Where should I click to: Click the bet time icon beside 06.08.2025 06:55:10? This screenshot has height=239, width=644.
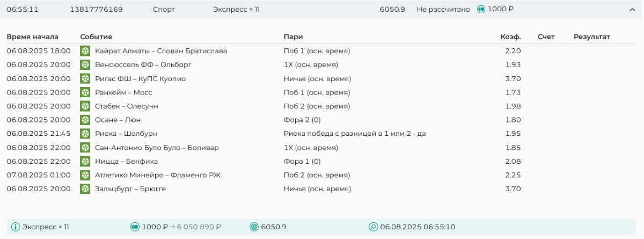tap(373, 227)
